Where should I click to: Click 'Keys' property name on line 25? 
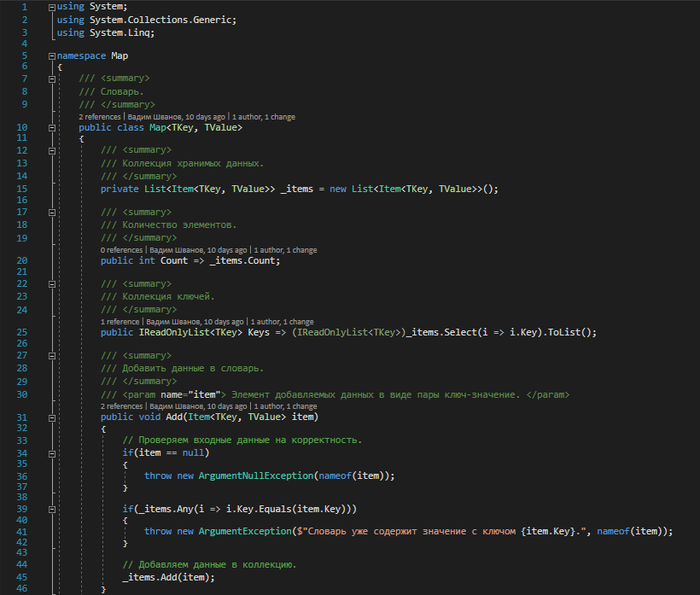tap(258, 333)
